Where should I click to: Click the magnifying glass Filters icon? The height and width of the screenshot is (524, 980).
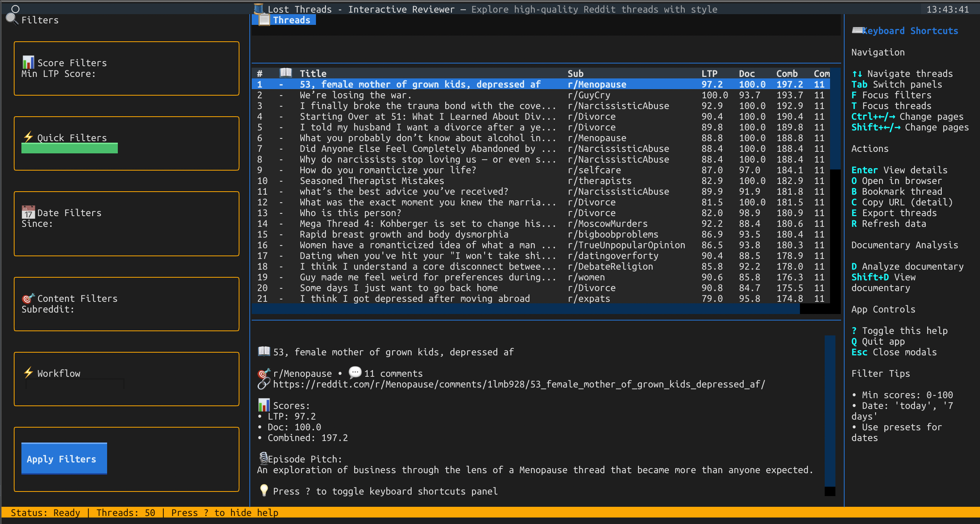click(11, 19)
